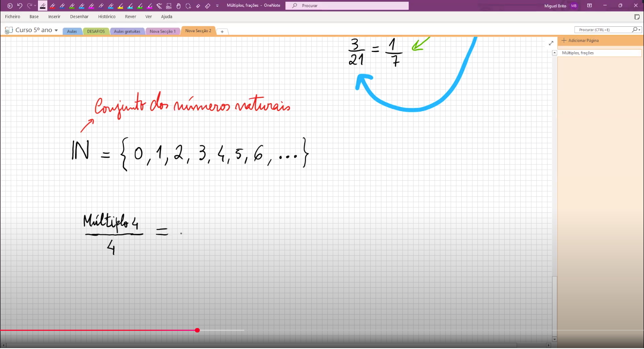Undo the last action
The width and height of the screenshot is (644, 349).
click(x=20, y=6)
